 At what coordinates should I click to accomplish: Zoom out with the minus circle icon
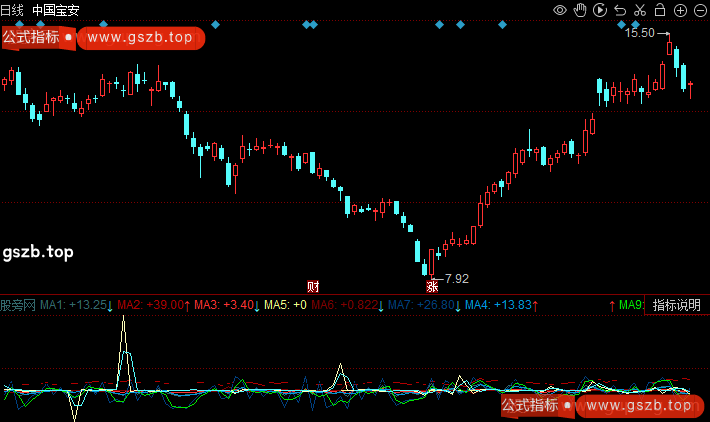click(x=698, y=10)
